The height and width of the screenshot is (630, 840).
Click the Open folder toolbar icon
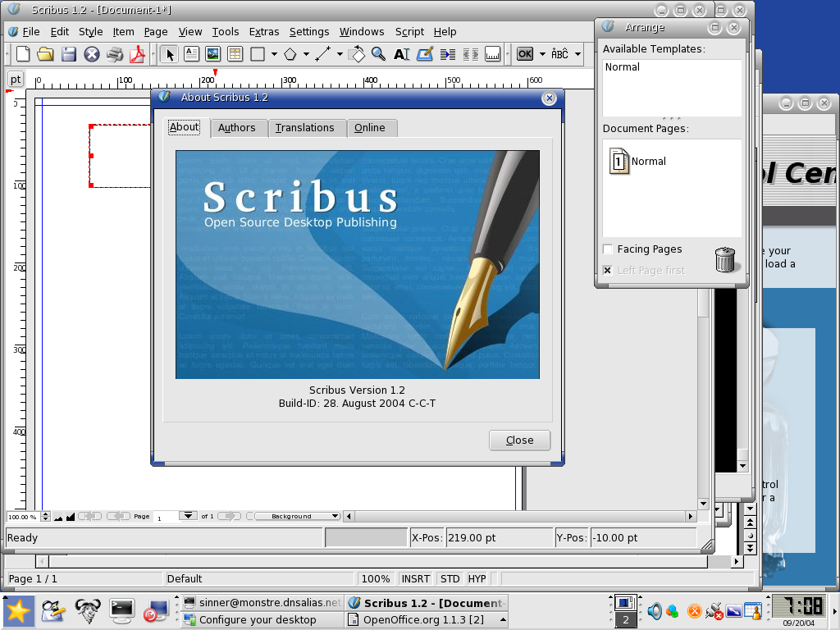click(x=46, y=54)
